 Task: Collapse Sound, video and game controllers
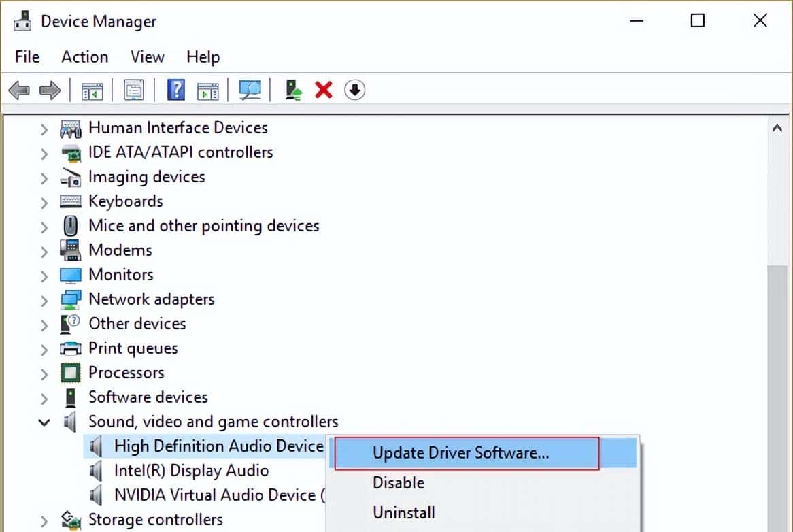44,422
